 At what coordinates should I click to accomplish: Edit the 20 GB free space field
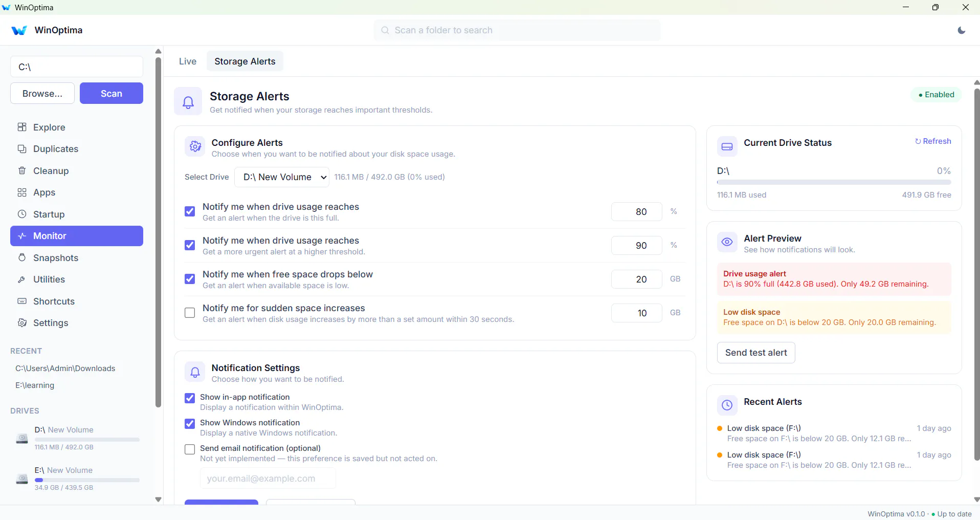637,279
